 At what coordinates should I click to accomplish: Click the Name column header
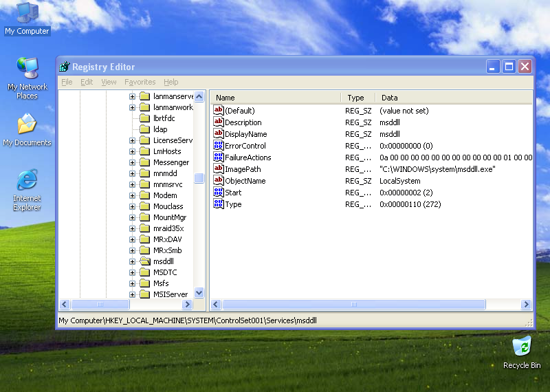[x=276, y=98]
